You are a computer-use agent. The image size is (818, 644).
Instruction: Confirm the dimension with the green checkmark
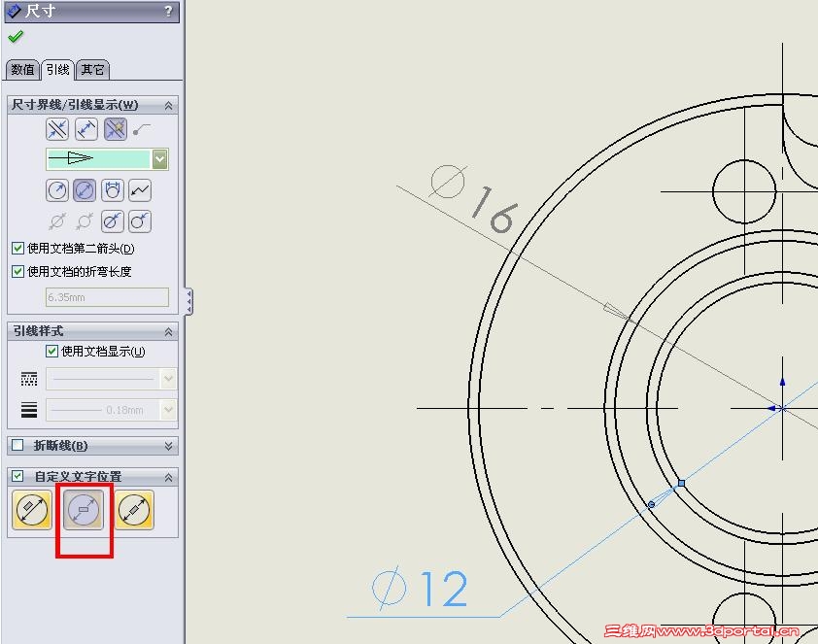[x=16, y=37]
